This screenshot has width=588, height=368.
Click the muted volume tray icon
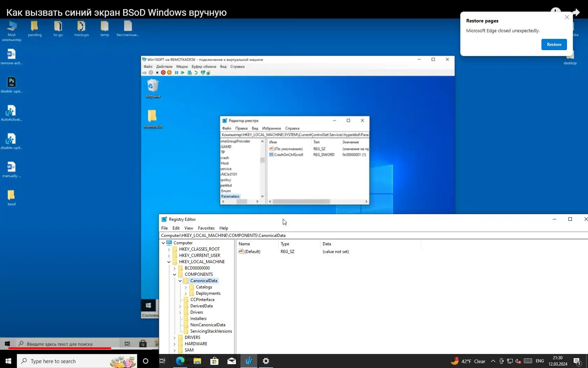coord(518,361)
